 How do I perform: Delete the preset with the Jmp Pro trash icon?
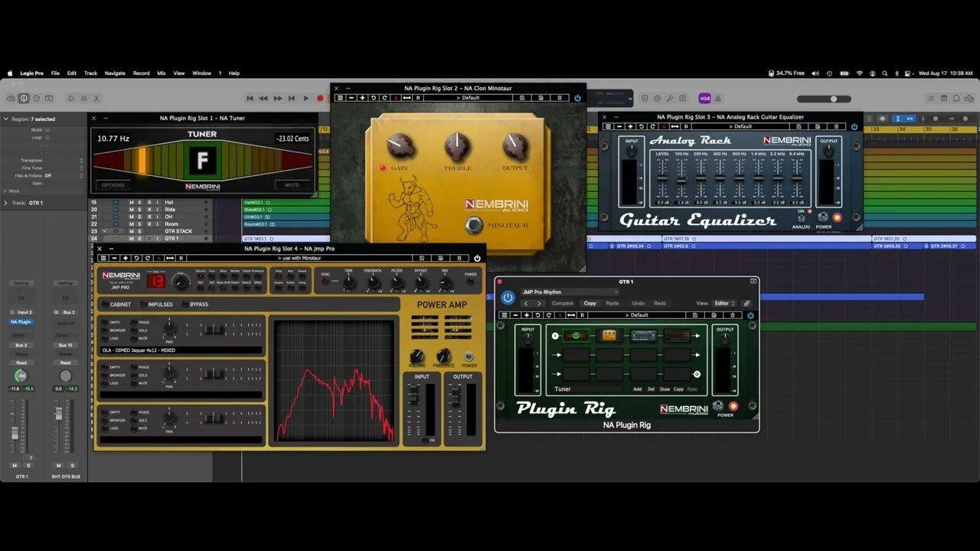pyautogui.click(x=459, y=258)
